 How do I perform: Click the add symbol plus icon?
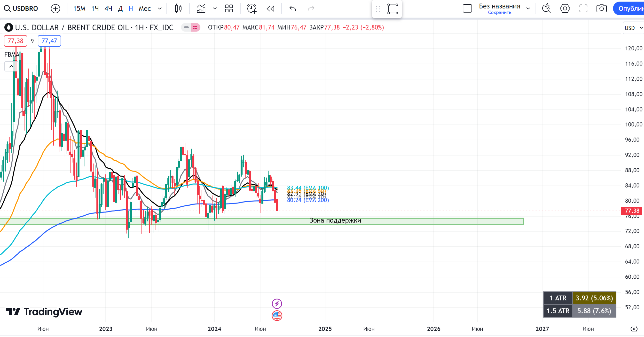[55, 8]
